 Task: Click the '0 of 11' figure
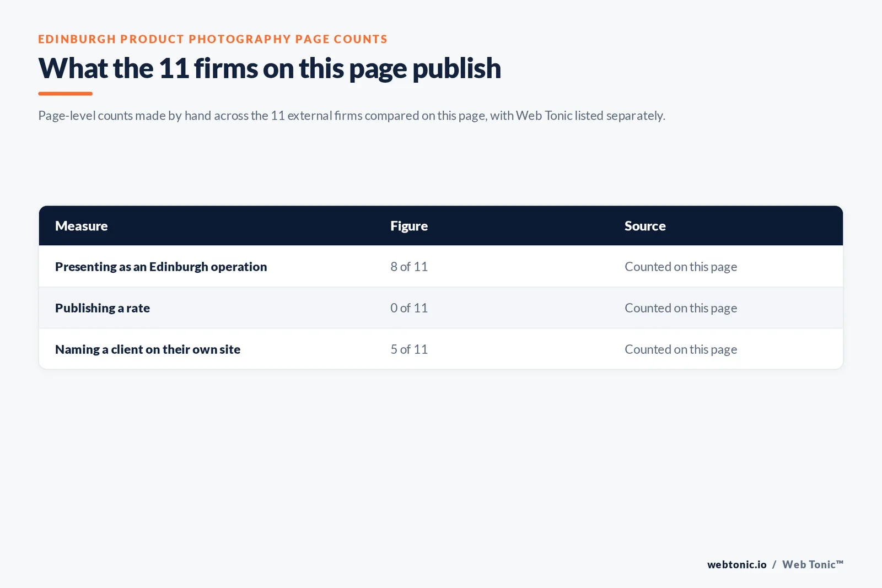409,308
